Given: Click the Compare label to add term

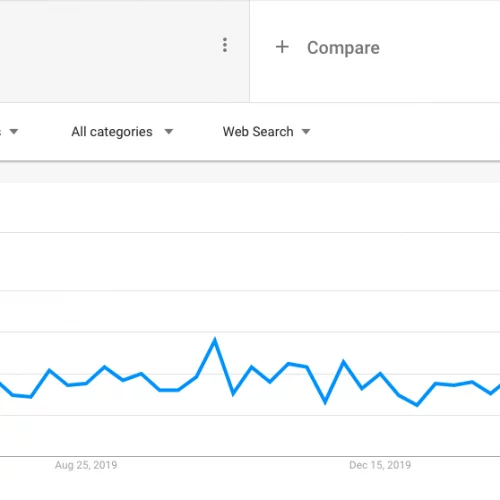Looking at the screenshot, I should tap(343, 48).
